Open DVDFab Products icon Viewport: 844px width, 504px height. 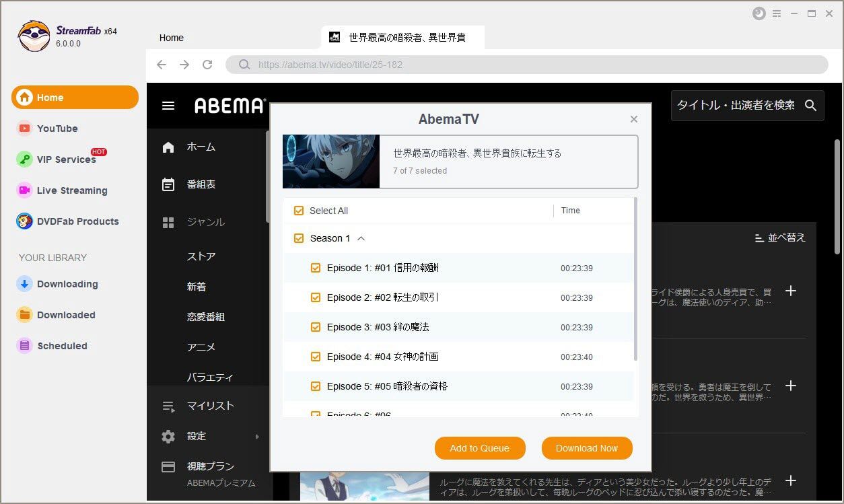coord(25,221)
